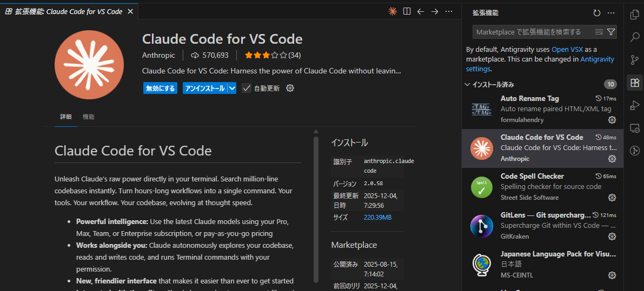Toggle the 自動更新 checkbox
644x291 pixels.
[247, 88]
